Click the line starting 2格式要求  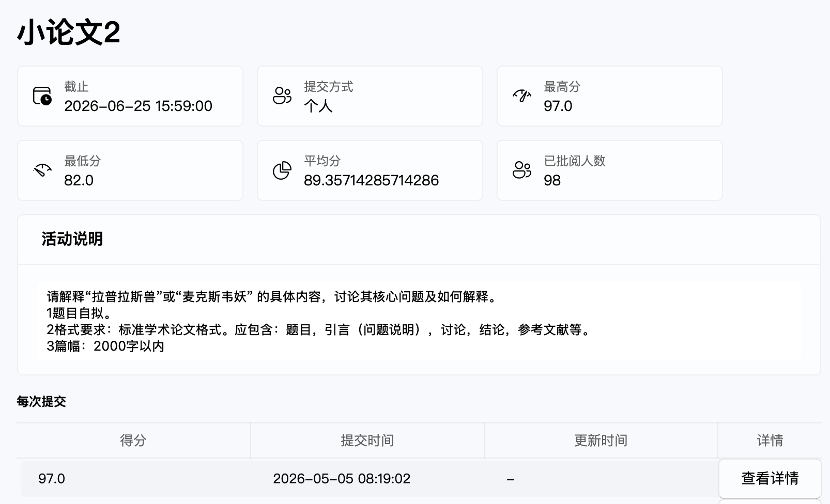click(318, 330)
